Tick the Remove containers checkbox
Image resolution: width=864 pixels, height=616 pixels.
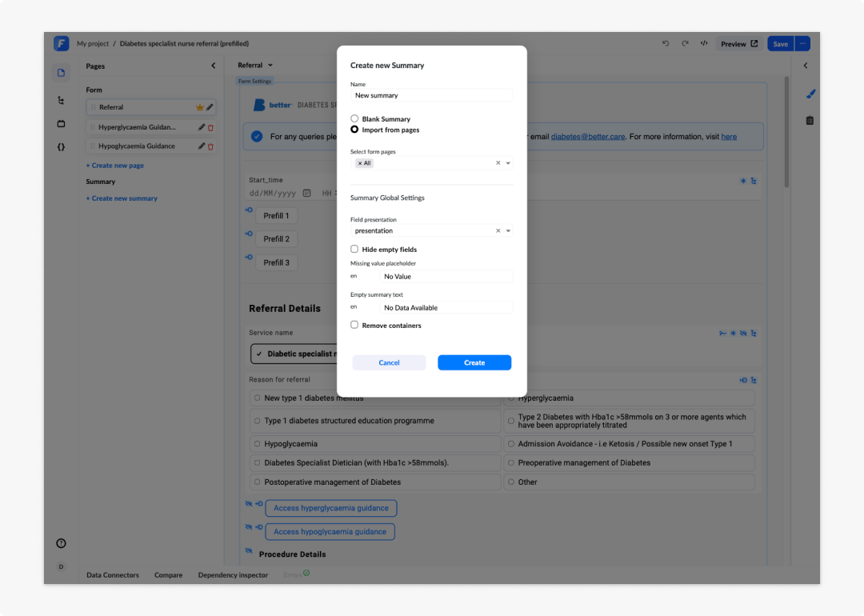pyautogui.click(x=354, y=325)
